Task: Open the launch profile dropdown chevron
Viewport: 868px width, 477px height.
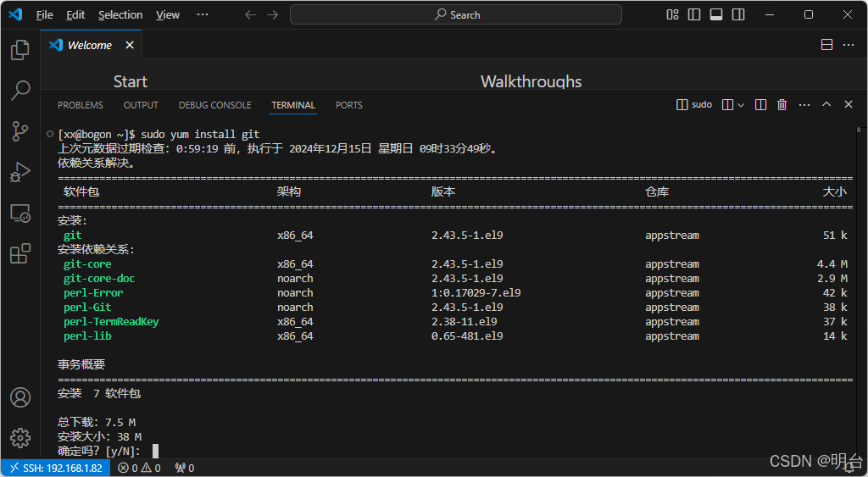Action: (x=741, y=105)
